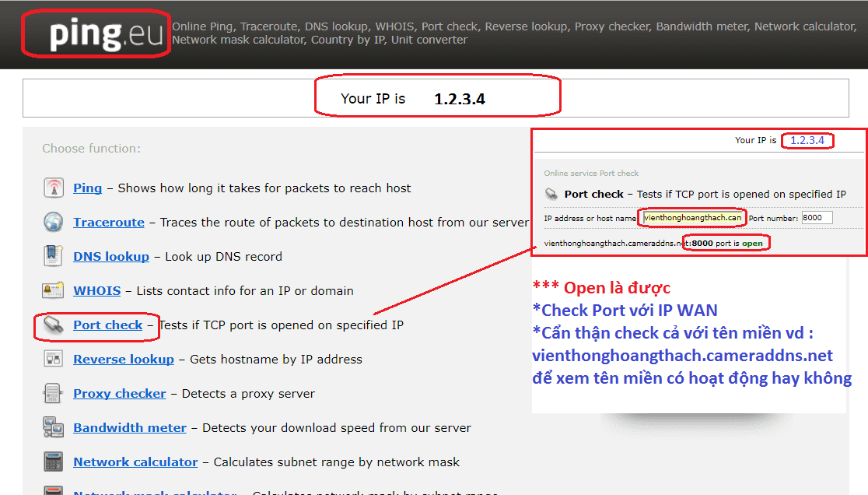Open the Ping function link

87,188
